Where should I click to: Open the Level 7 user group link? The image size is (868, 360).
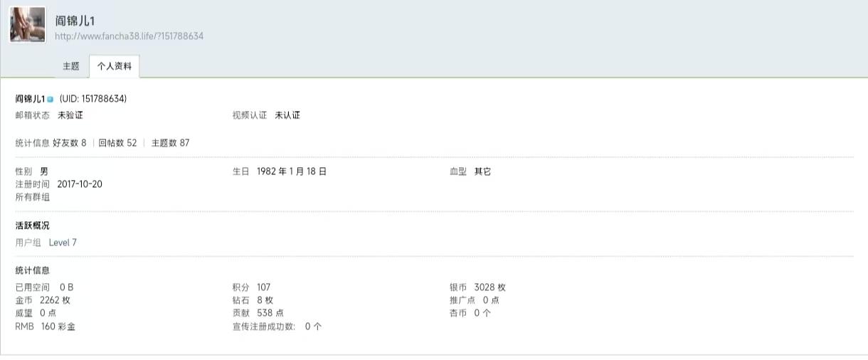[63, 243]
